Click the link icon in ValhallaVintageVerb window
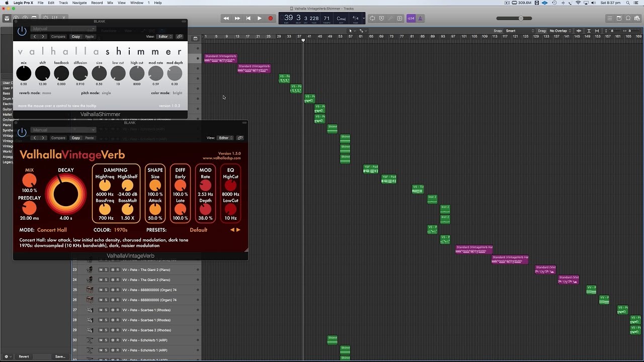 tap(240, 138)
